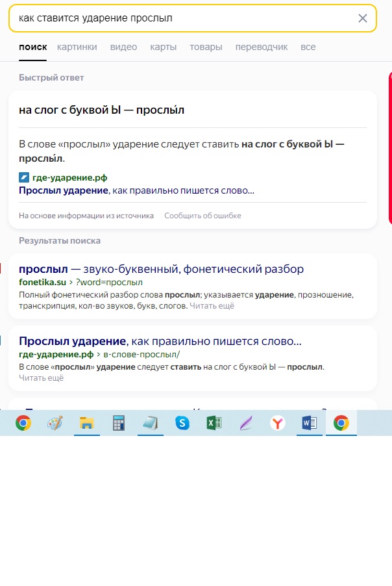
Task: Clear the search query with the X icon
Action: click(363, 18)
